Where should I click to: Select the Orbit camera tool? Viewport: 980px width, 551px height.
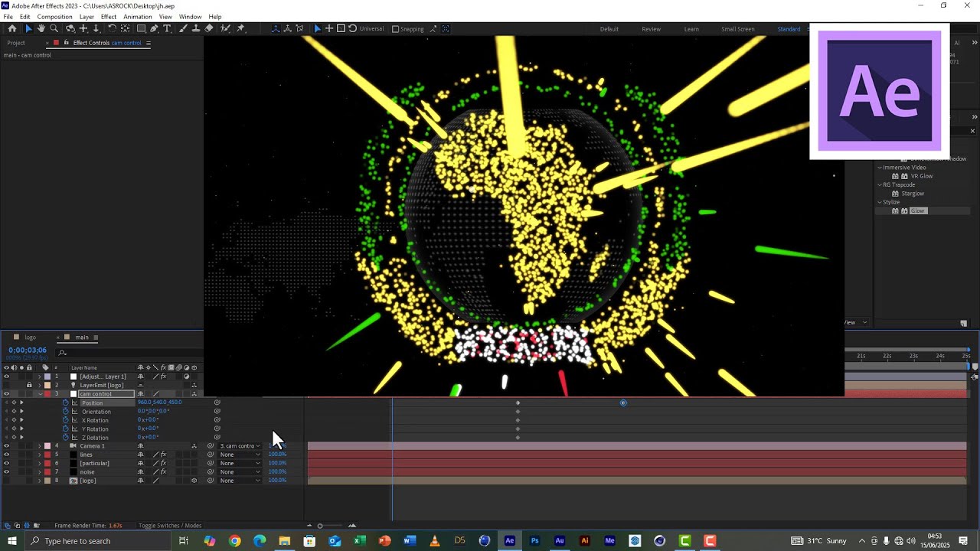click(70, 28)
